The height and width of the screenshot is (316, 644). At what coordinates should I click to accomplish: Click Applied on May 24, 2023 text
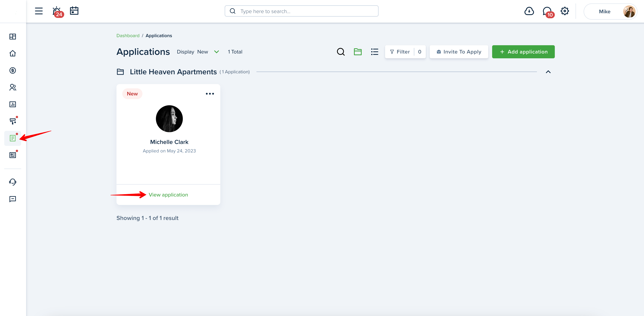pyautogui.click(x=169, y=151)
